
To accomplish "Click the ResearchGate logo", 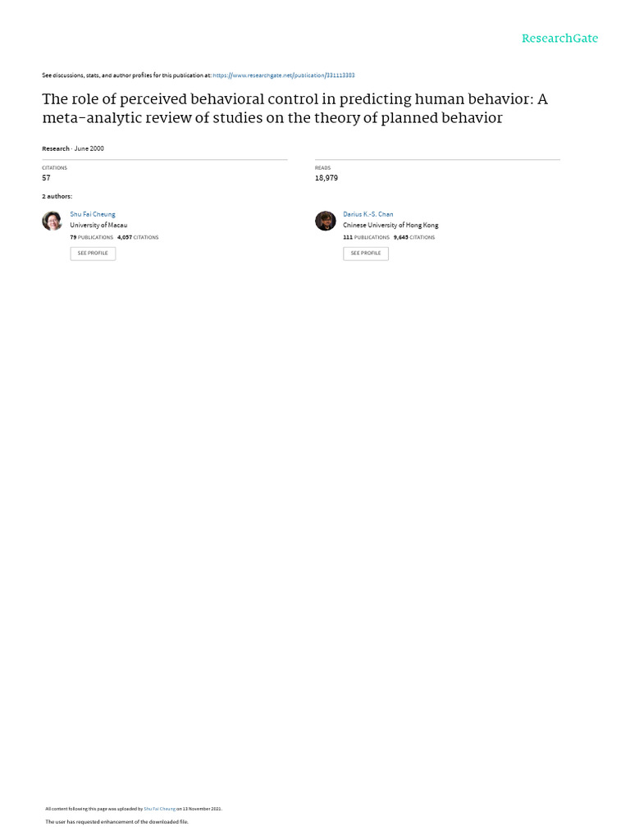I will click(559, 39).
